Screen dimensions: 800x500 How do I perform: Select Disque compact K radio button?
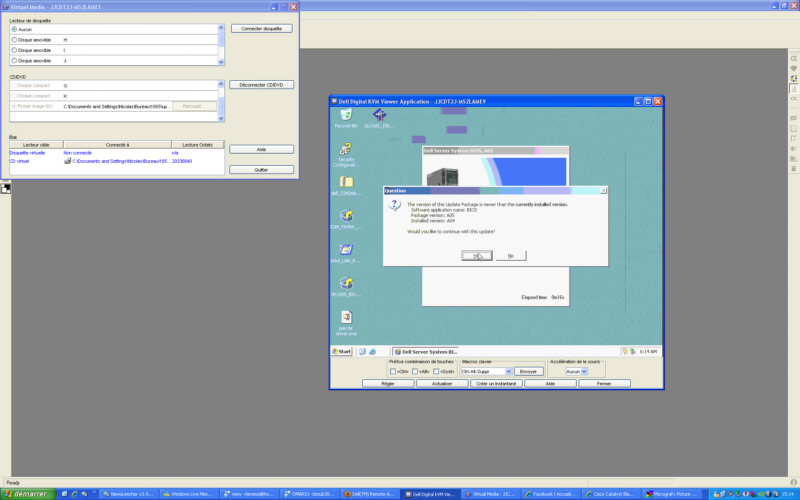(14, 96)
